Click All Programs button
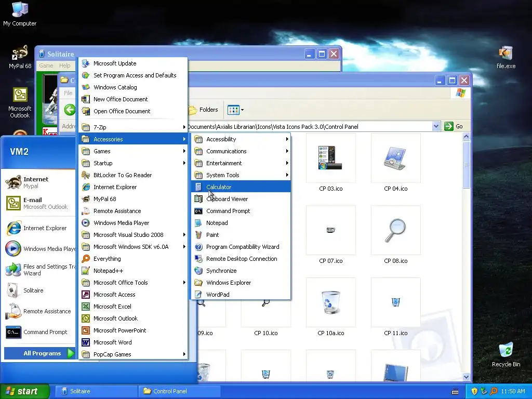 tap(39, 353)
